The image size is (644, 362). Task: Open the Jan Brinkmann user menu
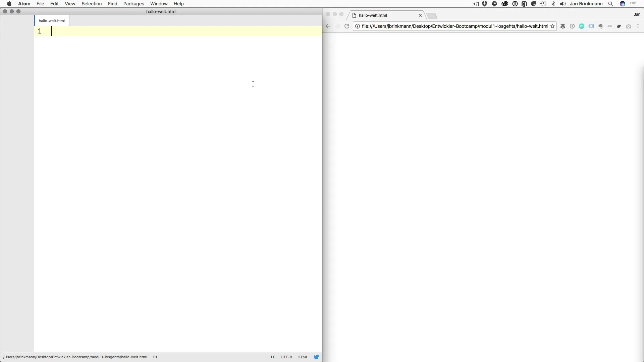coord(586,4)
